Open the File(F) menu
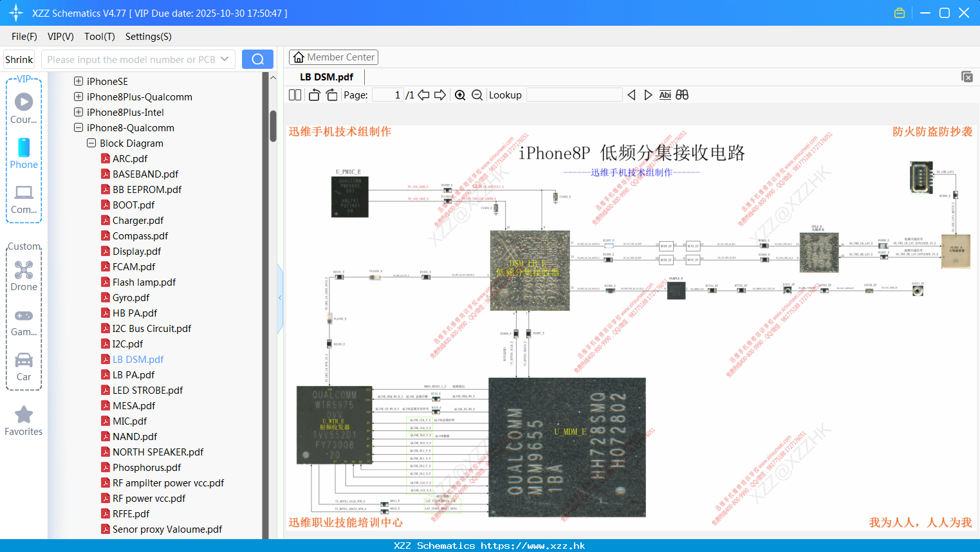980x552 pixels. [x=24, y=37]
